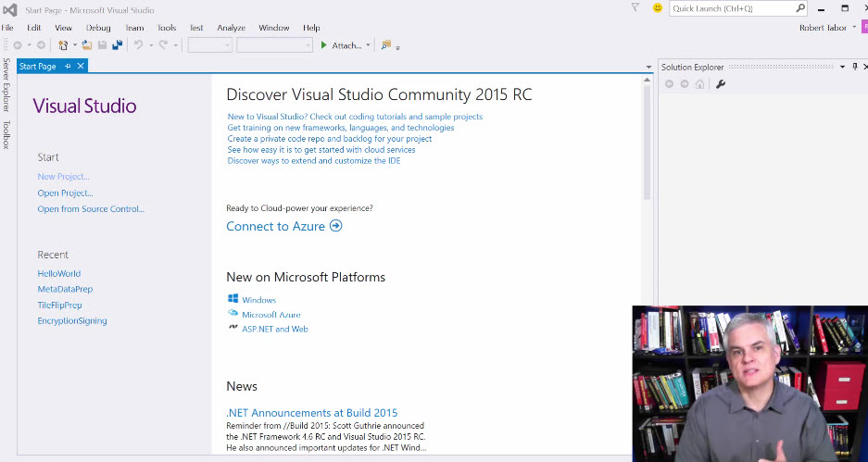868x462 pixels.
Task: Click the Find in Files toolbar icon
Action: tap(386, 44)
